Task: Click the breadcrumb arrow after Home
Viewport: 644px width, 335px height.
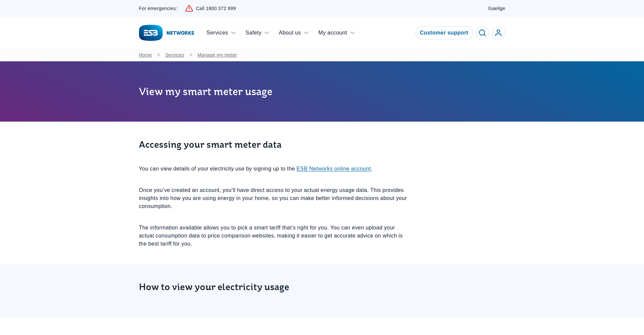Action: (159, 55)
